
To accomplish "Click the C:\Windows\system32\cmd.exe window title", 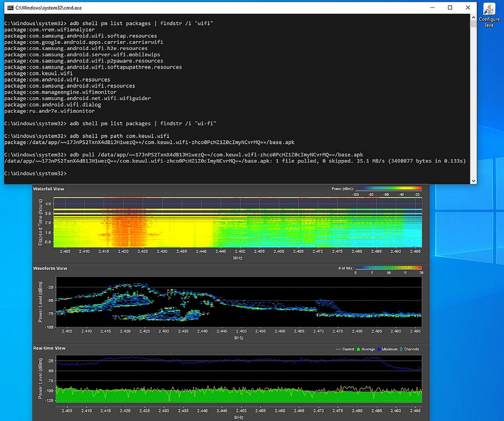I will [48, 8].
